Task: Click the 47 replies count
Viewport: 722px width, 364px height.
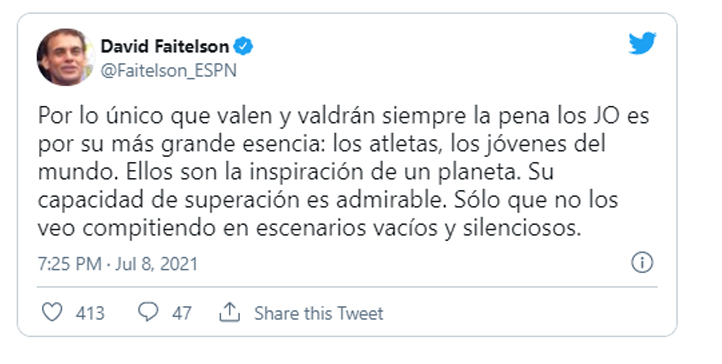Action: 182,313
